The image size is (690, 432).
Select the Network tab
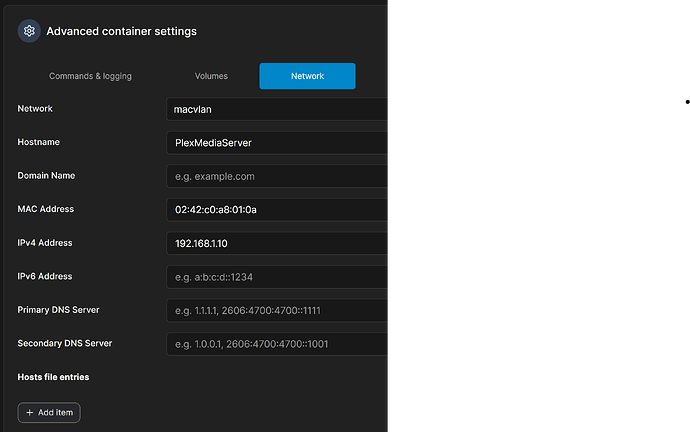click(307, 76)
